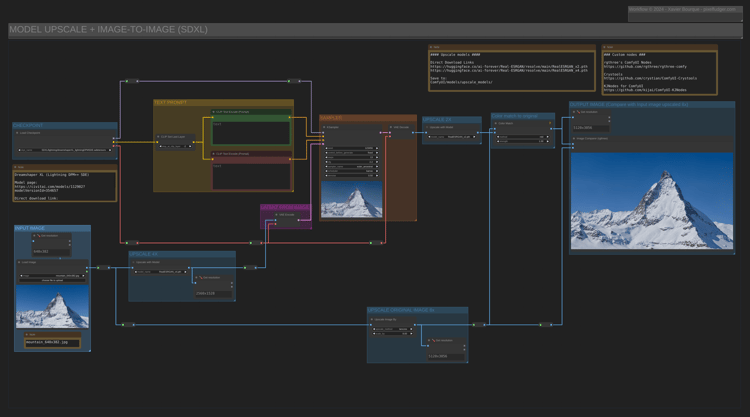
Task: Click stop_at_clip_layer widget in CLIP Set Last Layer
Action: tap(176, 146)
